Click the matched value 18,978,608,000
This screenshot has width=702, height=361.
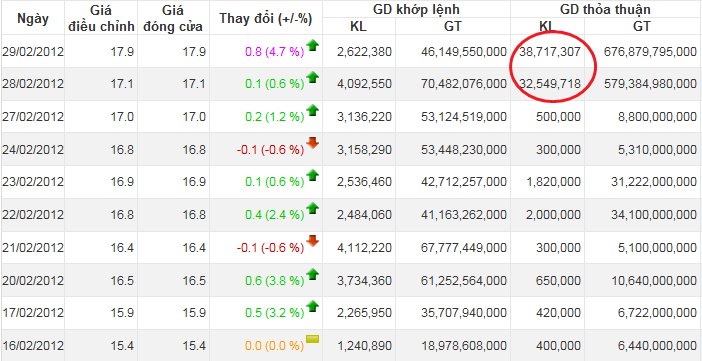(x=464, y=346)
